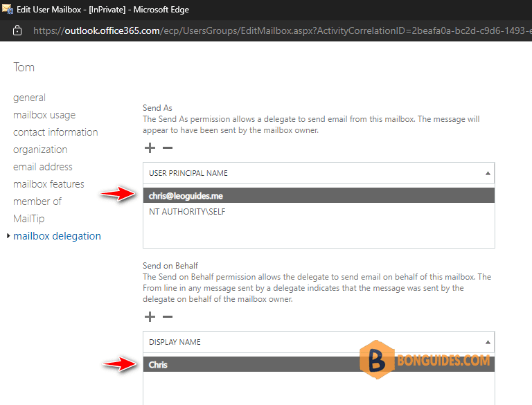Click the mailbox icon in title bar
The height and width of the screenshot is (405, 532).
(x=8, y=9)
